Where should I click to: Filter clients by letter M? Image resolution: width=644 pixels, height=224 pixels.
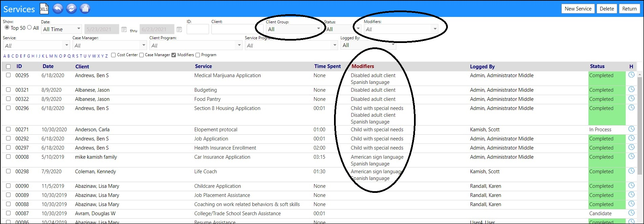[51, 56]
